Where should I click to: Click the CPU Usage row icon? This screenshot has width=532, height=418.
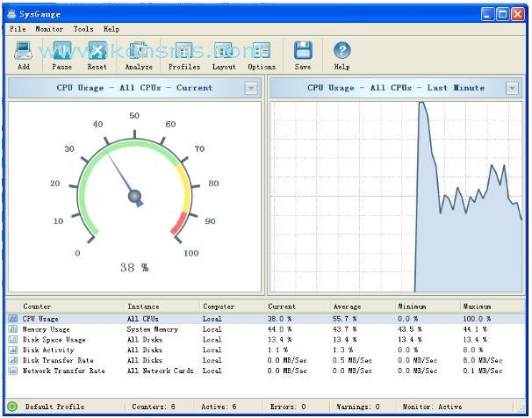(13, 319)
